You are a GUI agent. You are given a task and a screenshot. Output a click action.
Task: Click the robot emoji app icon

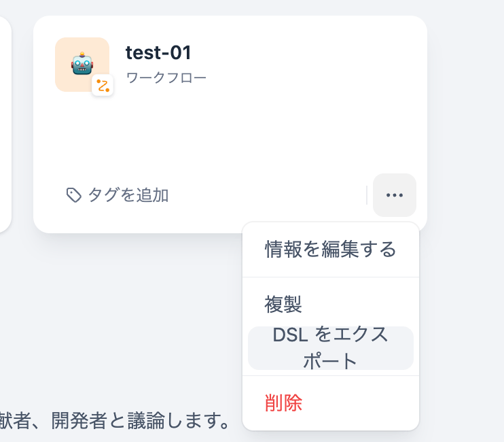[x=82, y=64]
